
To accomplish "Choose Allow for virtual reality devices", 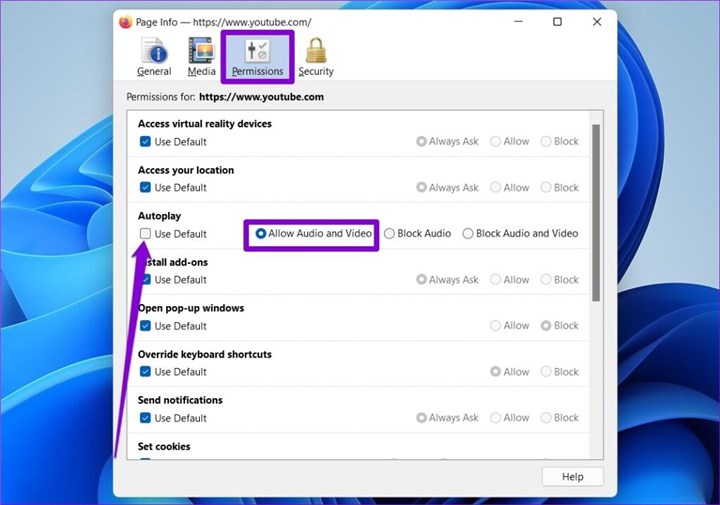I will click(x=495, y=141).
